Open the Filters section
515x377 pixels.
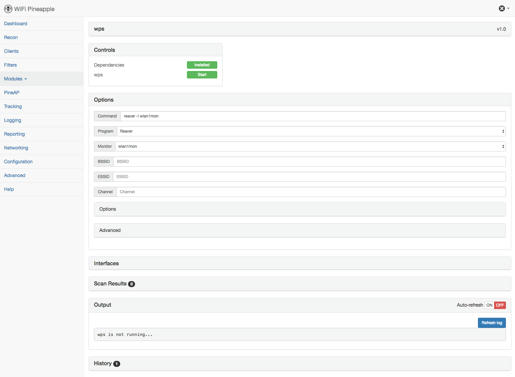pos(10,65)
